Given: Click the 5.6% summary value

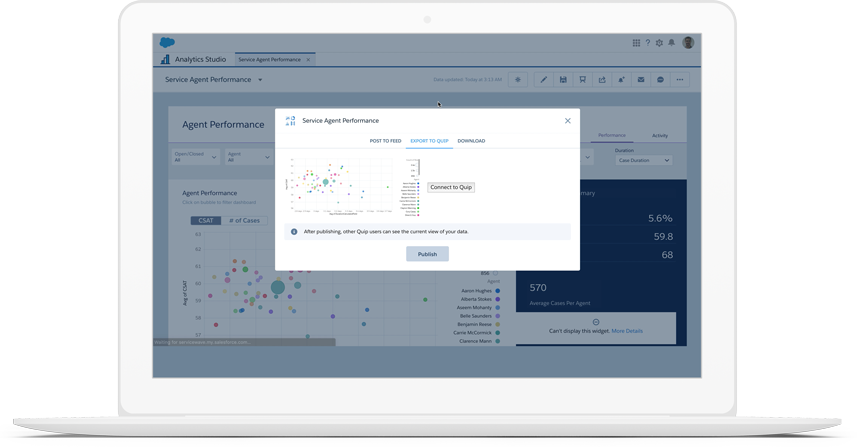Looking at the screenshot, I should [660, 219].
